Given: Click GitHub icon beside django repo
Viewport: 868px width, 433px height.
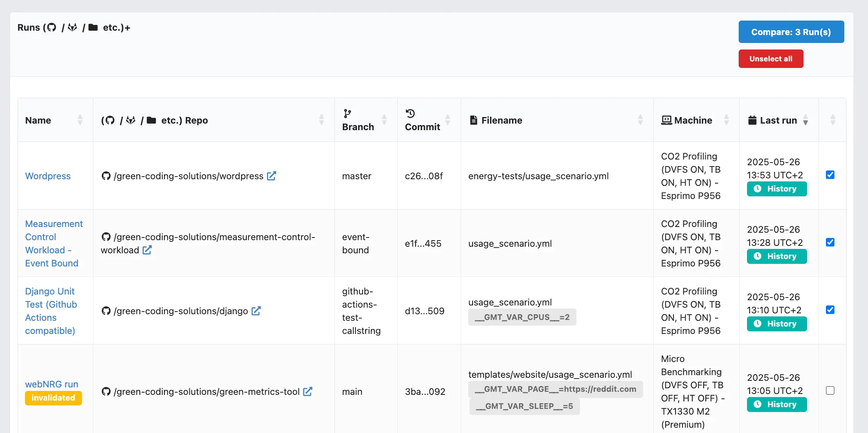Looking at the screenshot, I should (x=106, y=311).
